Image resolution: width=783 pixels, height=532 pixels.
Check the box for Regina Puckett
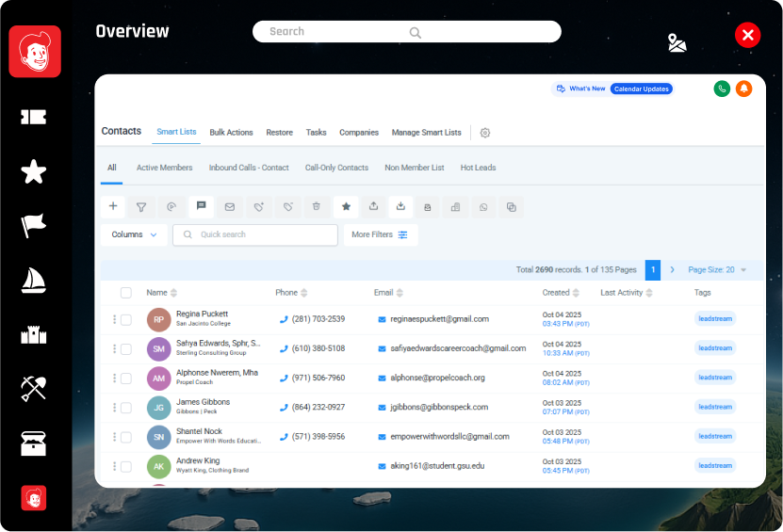pyautogui.click(x=126, y=319)
